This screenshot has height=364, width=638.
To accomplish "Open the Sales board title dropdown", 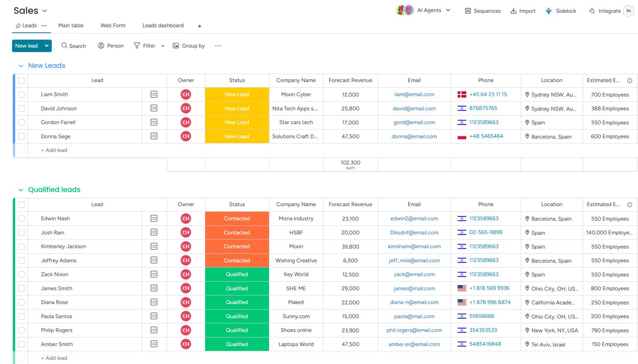I will (45, 11).
